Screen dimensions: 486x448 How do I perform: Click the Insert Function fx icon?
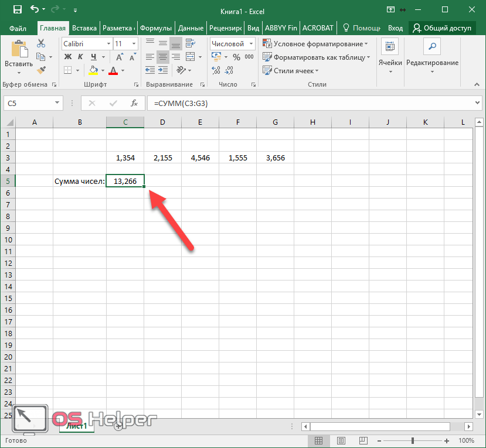134,103
